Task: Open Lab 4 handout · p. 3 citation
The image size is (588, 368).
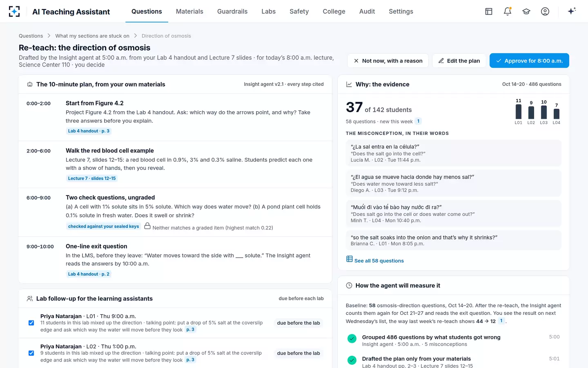Action: click(x=89, y=131)
